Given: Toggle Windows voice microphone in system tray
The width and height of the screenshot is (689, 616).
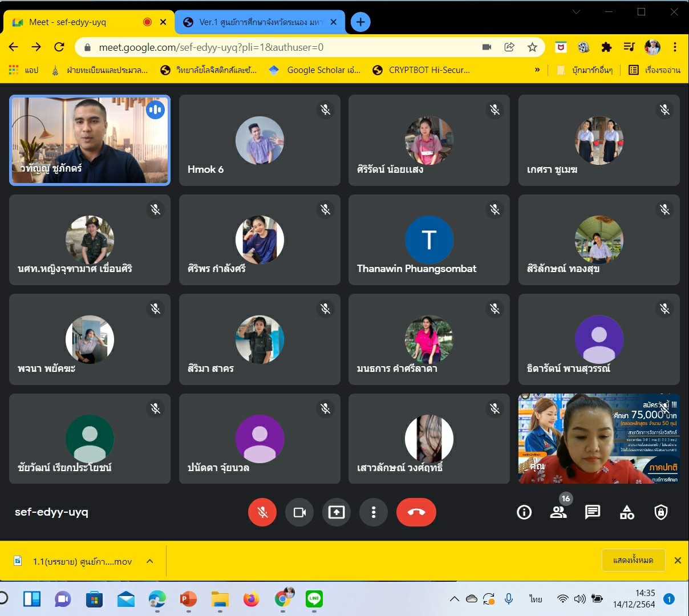Looking at the screenshot, I should [x=509, y=598].
